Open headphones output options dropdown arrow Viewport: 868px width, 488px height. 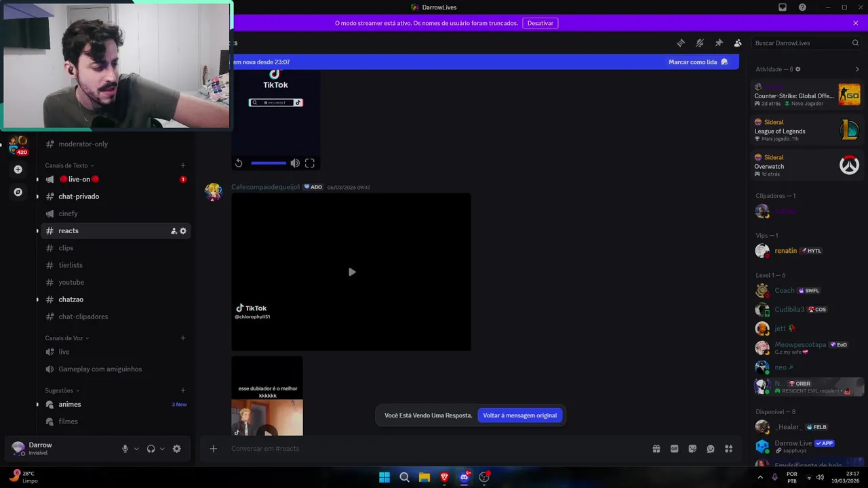coord(162,449)
